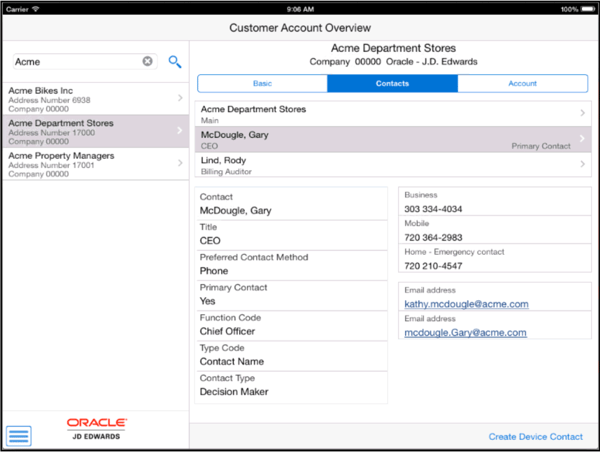600x452 pixels.
Task: Select the Contacts tab
Action: [x=392, y=83]
